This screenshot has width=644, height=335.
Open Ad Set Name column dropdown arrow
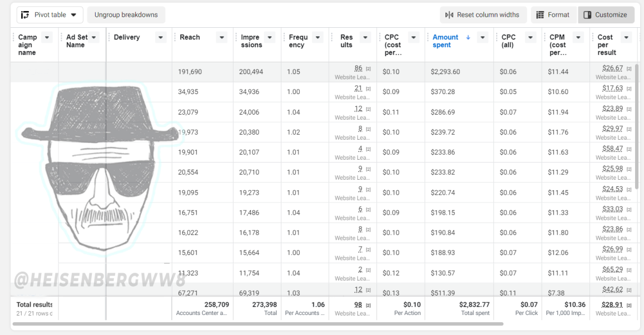pyautogui.click(x=94, y=37)
